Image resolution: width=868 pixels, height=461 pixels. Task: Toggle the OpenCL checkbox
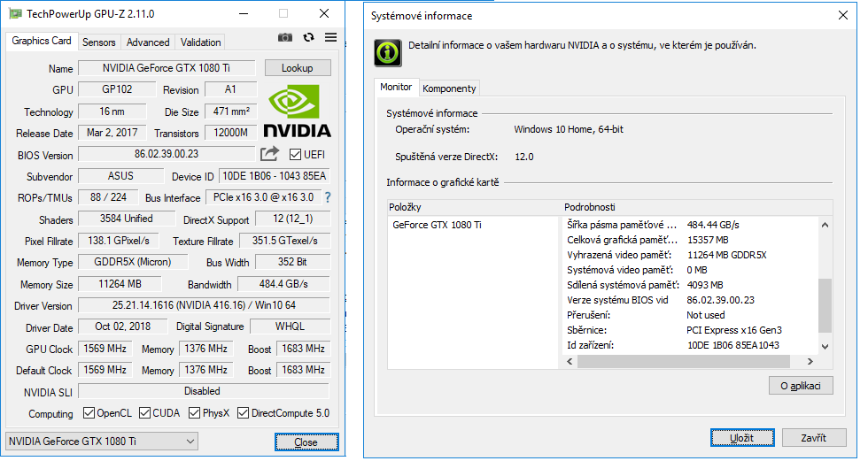point(89,413)
